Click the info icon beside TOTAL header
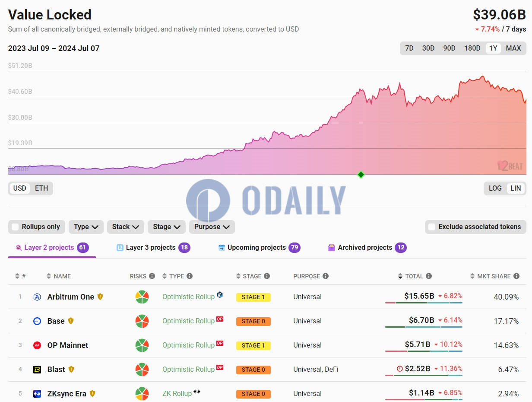Image resolution: width=532 pixels, height=402 pixels. point(429,276)
